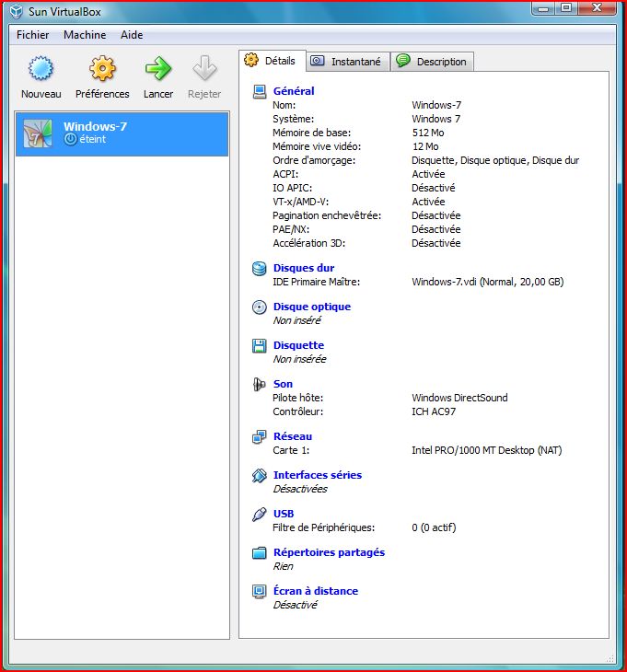Open the Son settings link
The height and width of the screenshot is (672, 627).
[283, 384]
